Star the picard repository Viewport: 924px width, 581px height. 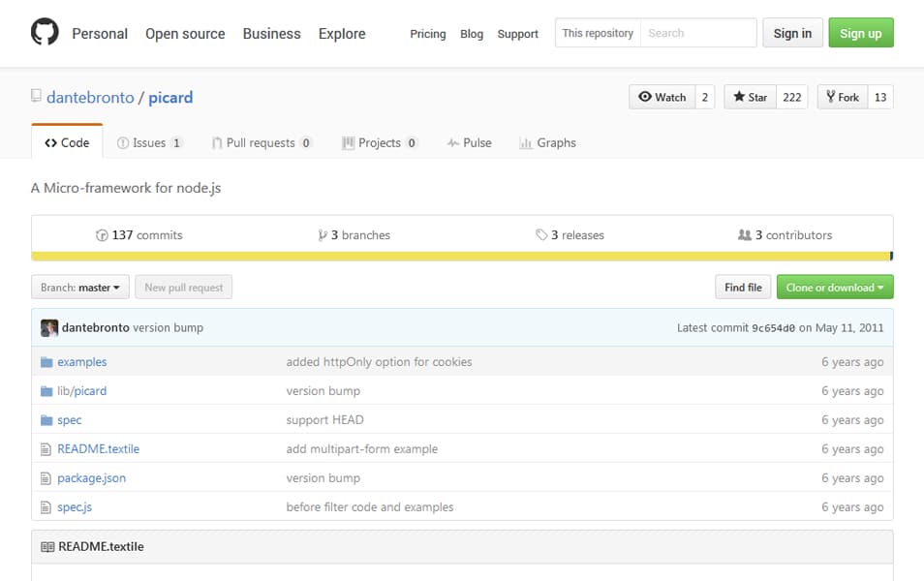[x=750, y=97]
